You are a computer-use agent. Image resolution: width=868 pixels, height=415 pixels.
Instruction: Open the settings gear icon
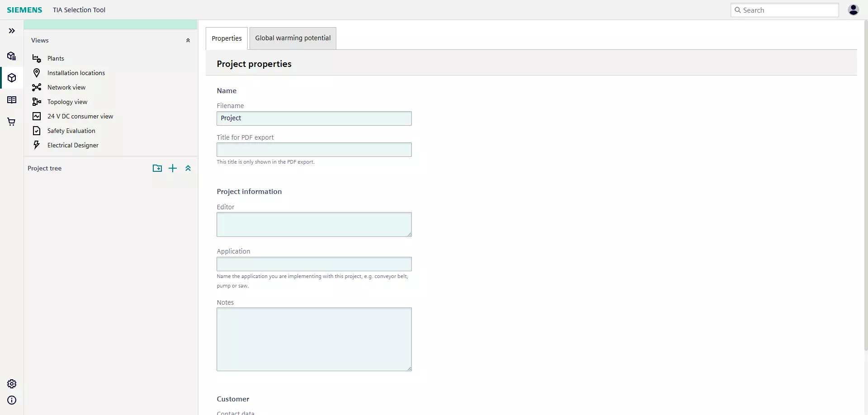click(x=12, y=384)
